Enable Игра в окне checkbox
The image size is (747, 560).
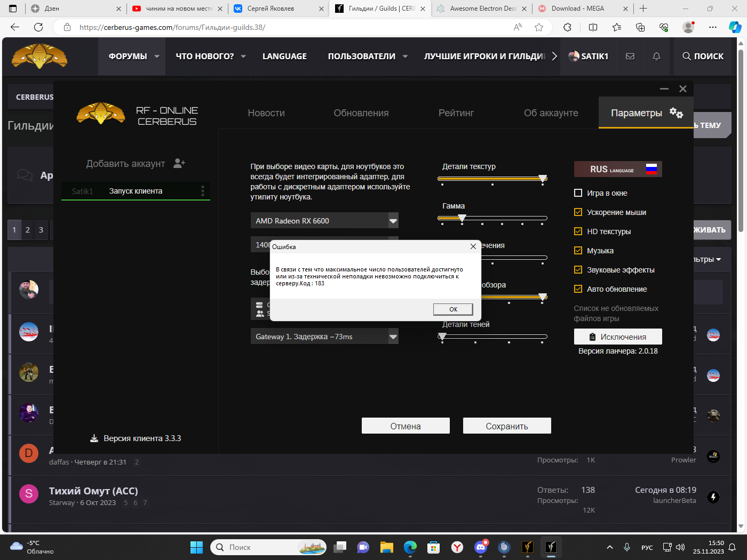(578, 193)
